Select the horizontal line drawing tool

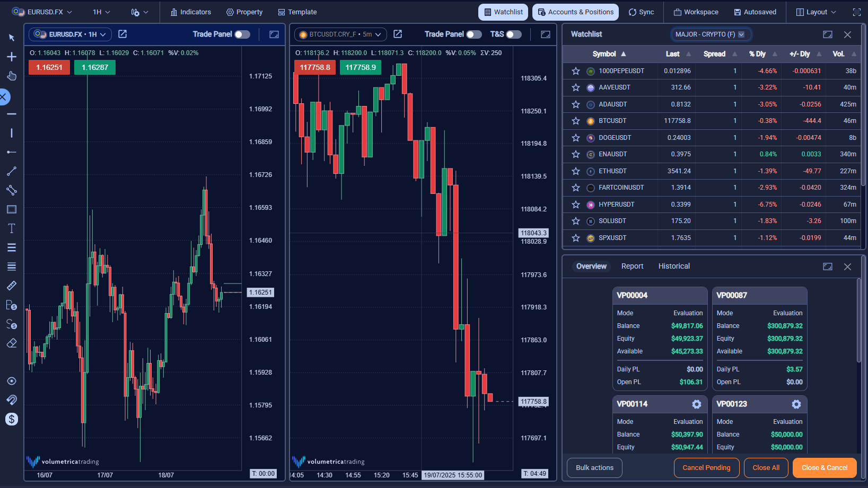tap(12, 114)
